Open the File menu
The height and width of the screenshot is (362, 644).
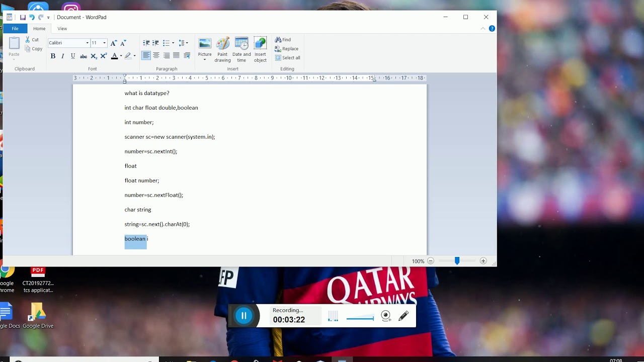pyautogui.click(x=15, y=29)
